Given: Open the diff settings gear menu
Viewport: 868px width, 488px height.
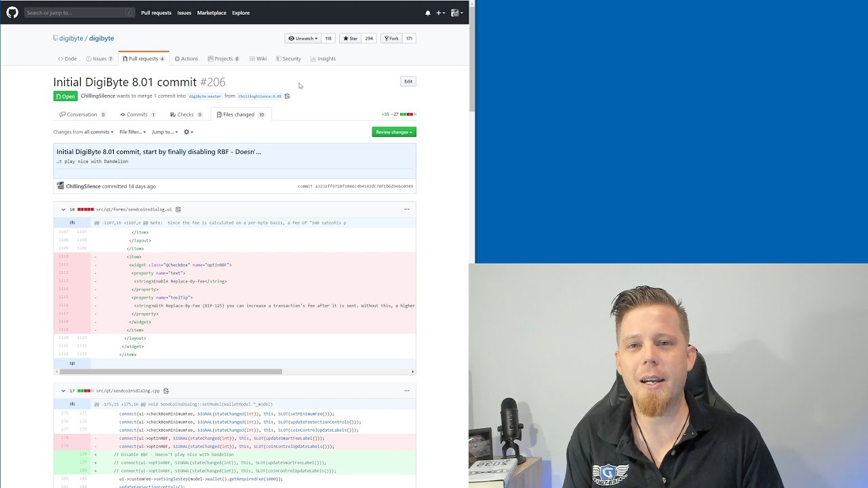Looking at the screenshot, I should click(x=189, y=132).
